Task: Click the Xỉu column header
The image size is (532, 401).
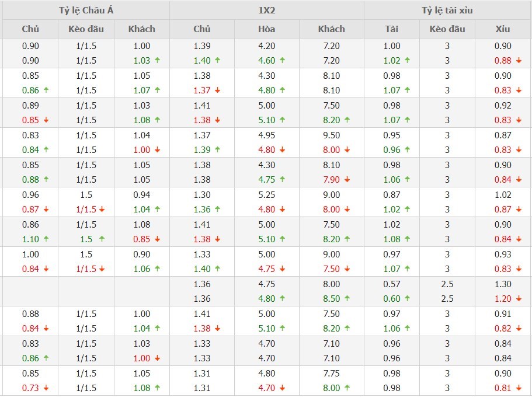Action: click(502, 29)
